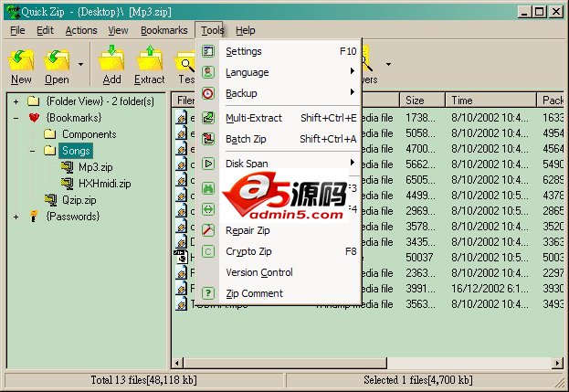The image size is (569, 392).
Task: Choose Batch Zip from the menu
Action: [290, 139]
